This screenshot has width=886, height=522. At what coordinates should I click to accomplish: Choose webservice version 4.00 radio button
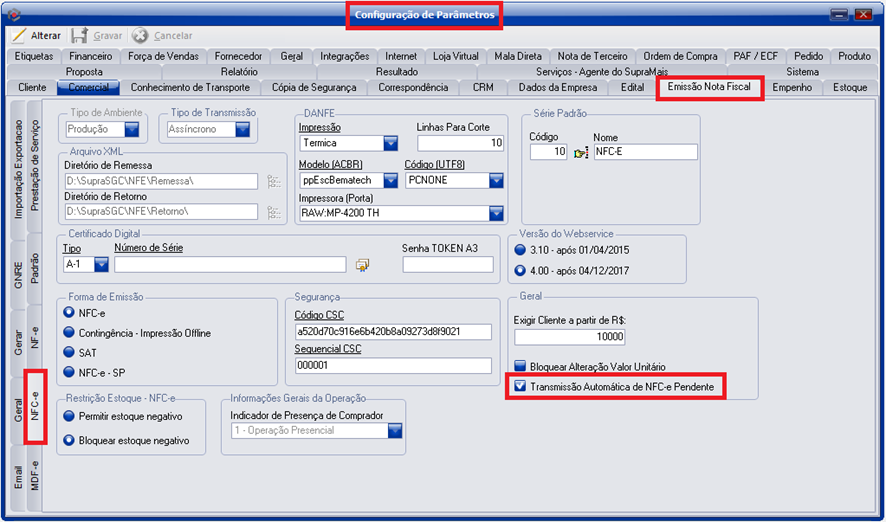(520, 270)
